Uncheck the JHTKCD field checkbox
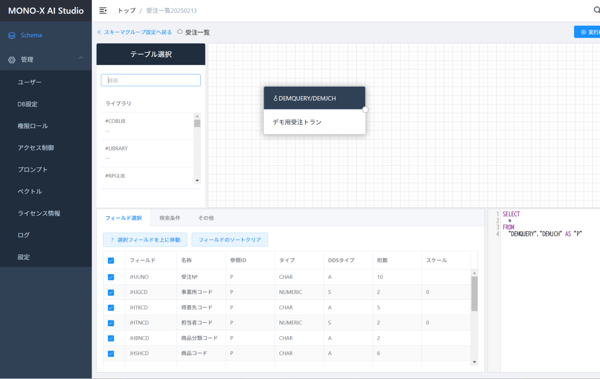The width and height of the screenshot is (600, 379). point(111,308)
